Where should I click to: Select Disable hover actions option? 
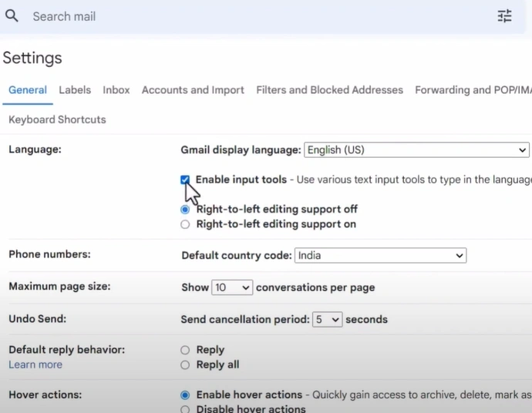(x=185, y=409)
